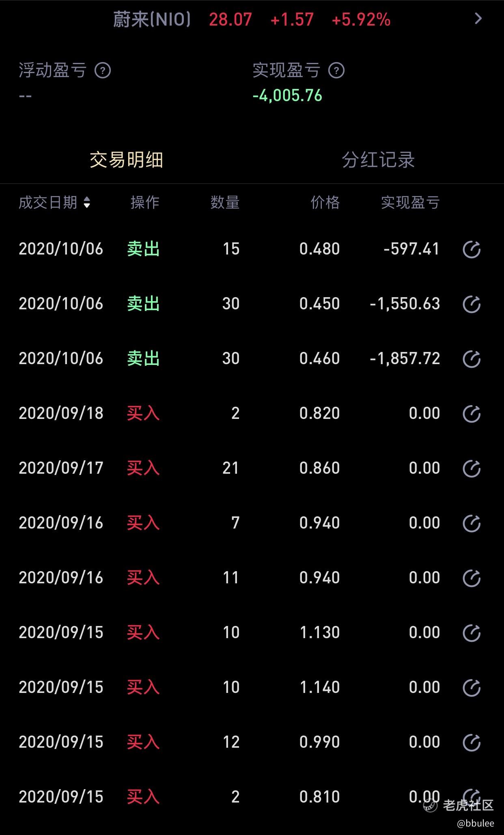Tap 卖出 label in the 0.460 row
The width and height of the screenshot is (504, 835).
pos(143,358)
